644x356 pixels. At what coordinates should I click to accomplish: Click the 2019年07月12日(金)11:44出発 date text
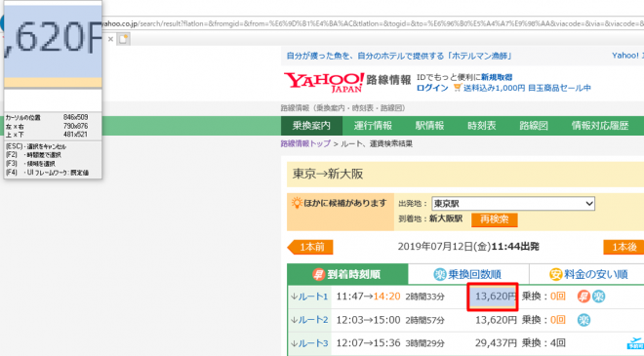(468, 247)
